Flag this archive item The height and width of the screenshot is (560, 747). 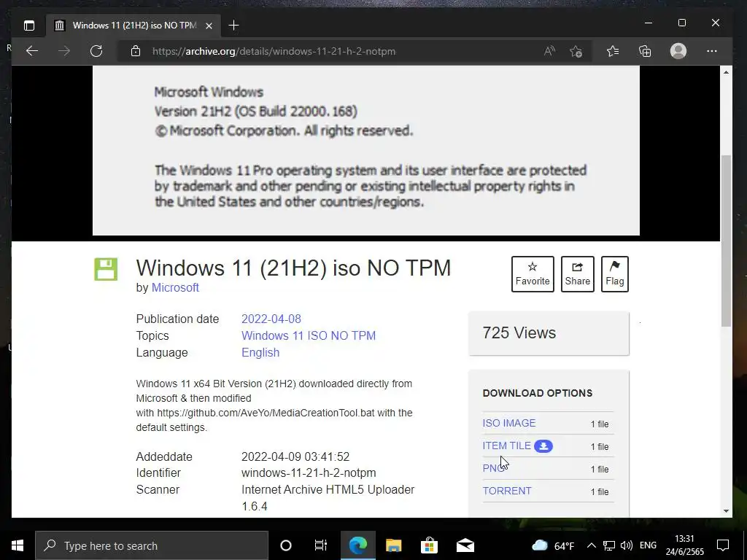tap(614, 274)
